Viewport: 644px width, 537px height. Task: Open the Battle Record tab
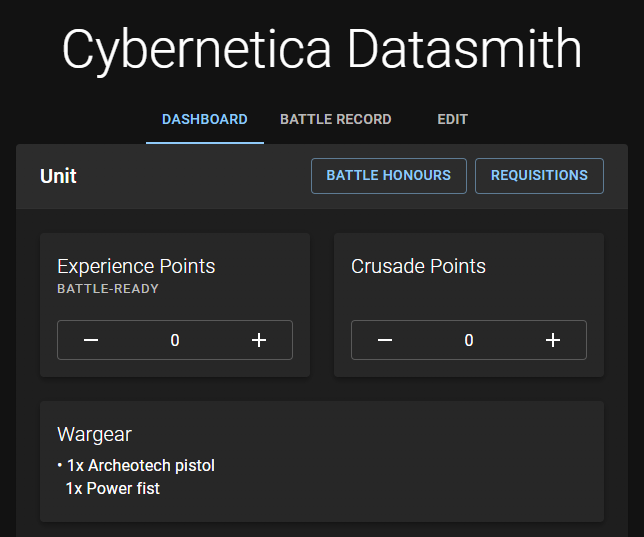pyautogui.click(x=335, y=119)
